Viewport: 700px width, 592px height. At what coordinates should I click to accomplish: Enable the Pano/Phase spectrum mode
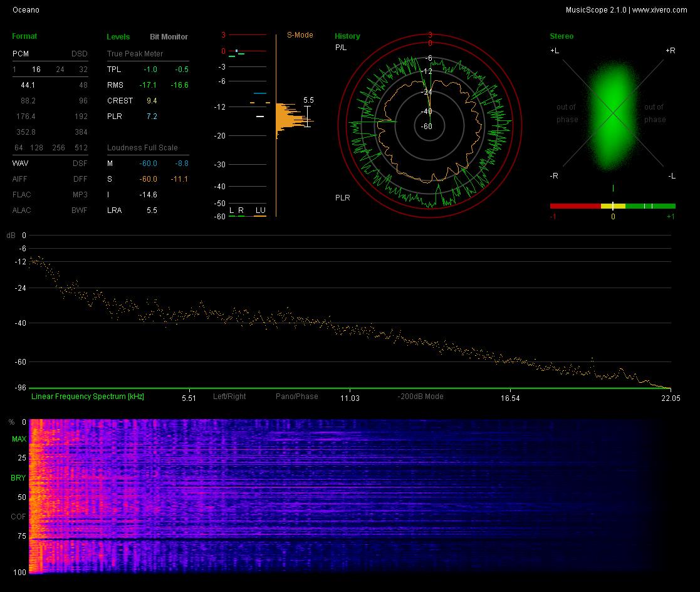click(x=297, y=396)
